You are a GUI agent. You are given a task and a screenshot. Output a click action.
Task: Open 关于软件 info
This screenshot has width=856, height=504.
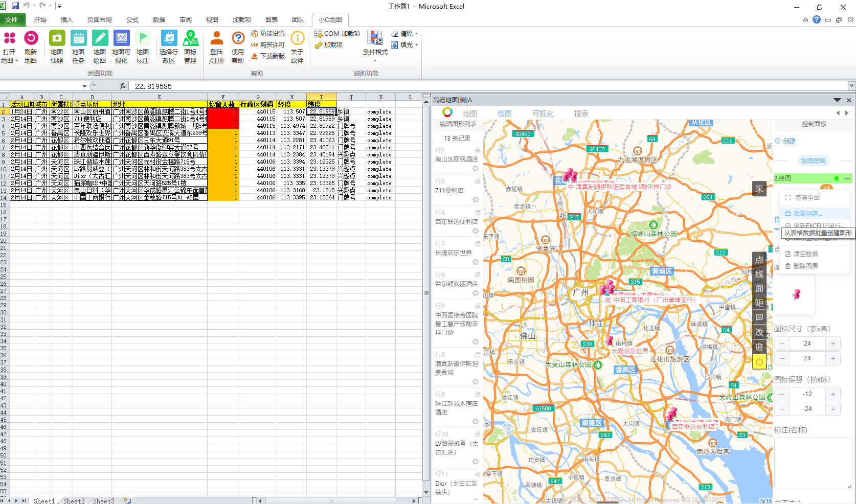(x=297, y=47)
